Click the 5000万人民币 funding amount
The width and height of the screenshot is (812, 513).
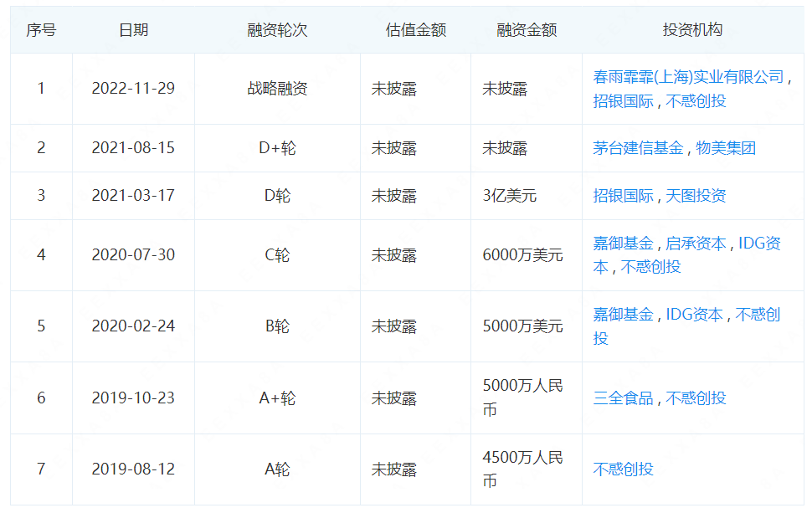tap(522, 398)
